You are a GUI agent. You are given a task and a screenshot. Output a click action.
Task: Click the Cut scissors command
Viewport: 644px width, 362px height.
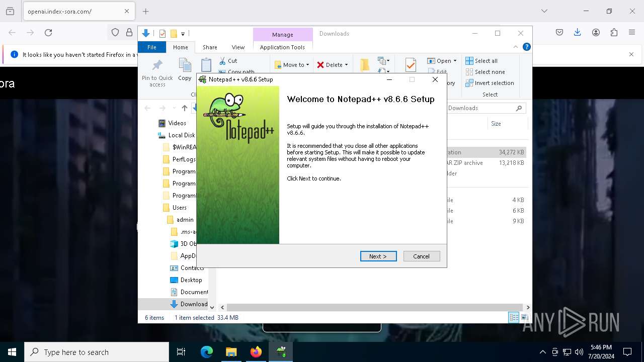[228, 61]
